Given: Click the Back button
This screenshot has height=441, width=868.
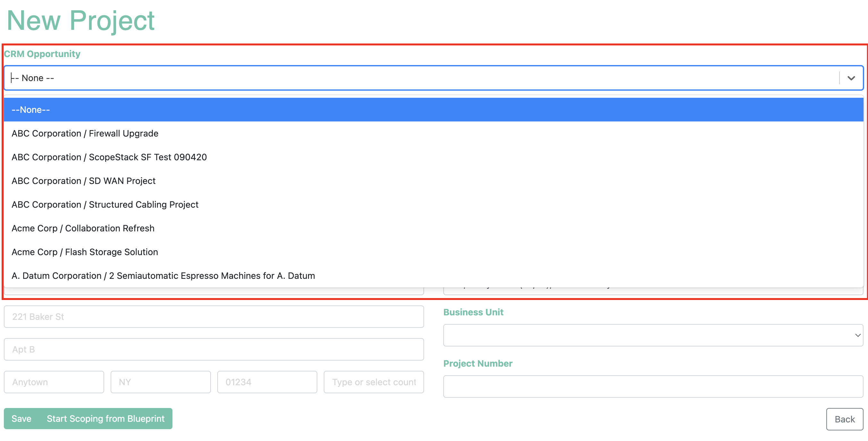Looking at the screenshot, I should (x=844, y=419).
